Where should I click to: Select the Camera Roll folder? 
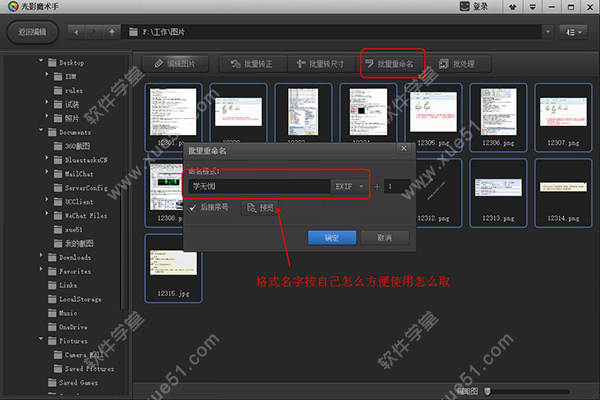(79, 355)
